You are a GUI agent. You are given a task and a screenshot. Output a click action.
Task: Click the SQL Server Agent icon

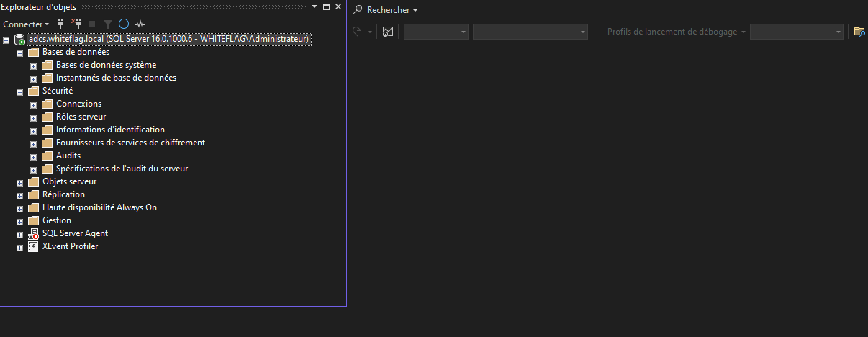(33, 234)
